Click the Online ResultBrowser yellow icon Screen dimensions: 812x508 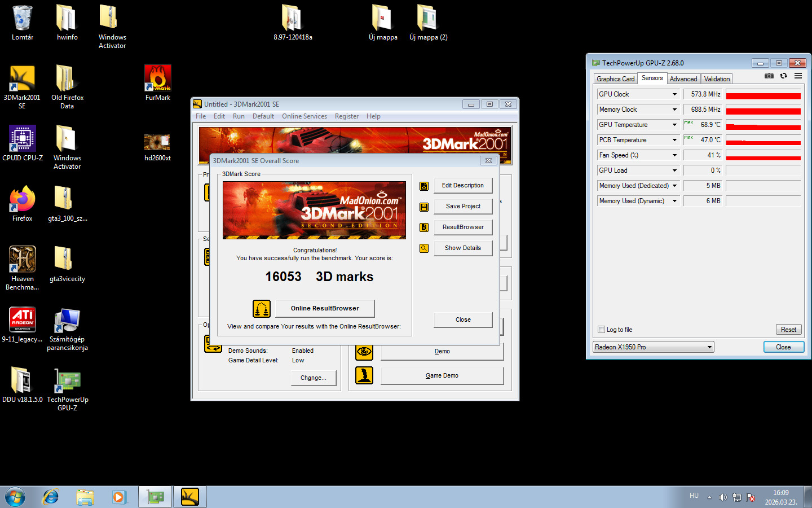(262, 309)
